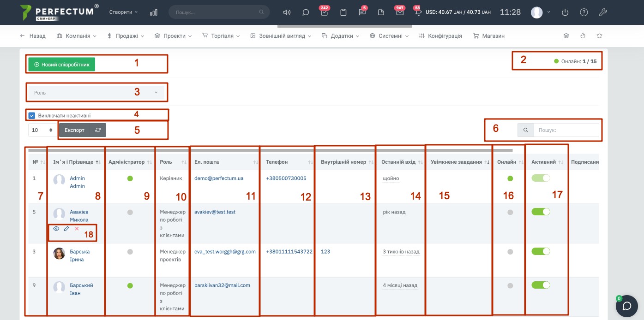Uncheck the Виключати неактивні checkbox

(32, 116)
